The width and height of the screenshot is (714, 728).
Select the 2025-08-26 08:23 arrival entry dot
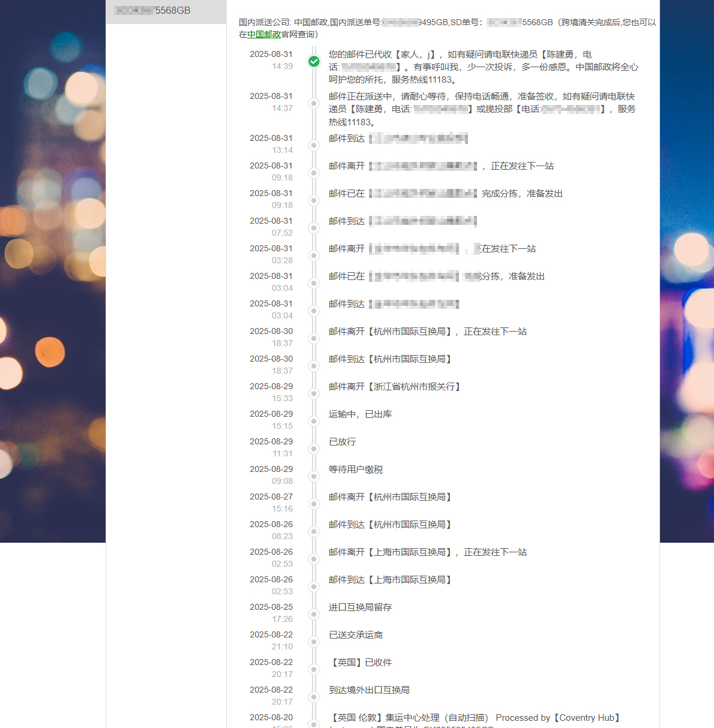point(314,531)
